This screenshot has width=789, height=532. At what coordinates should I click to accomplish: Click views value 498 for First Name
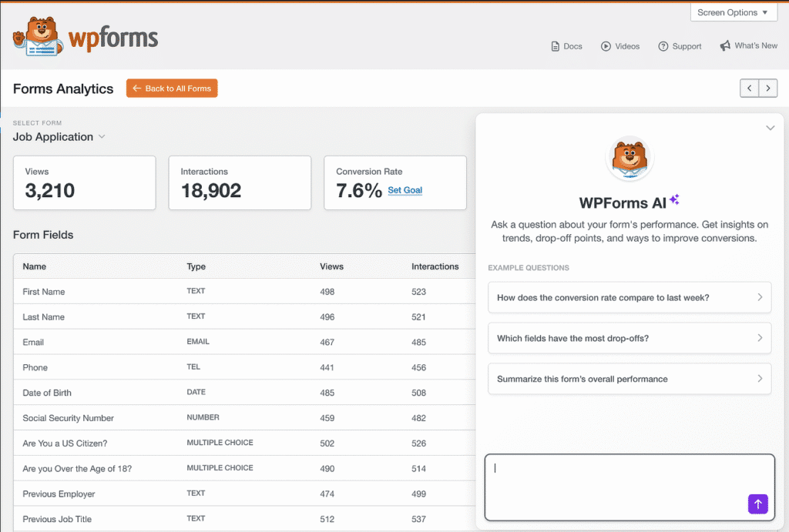pyautogui.click(x=327, y=292)
